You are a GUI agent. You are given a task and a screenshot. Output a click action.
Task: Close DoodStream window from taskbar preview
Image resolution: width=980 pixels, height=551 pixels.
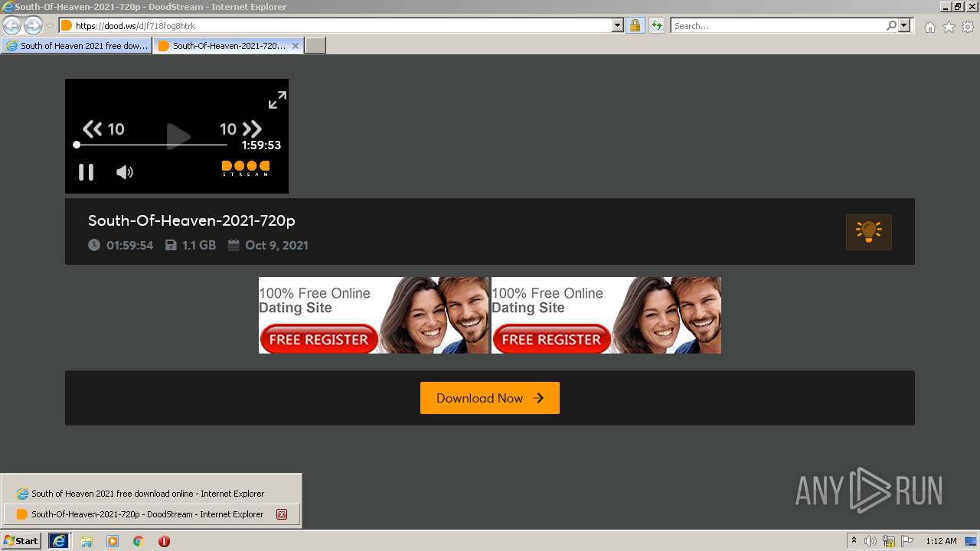pyautogui.click(x=282, y=514)
